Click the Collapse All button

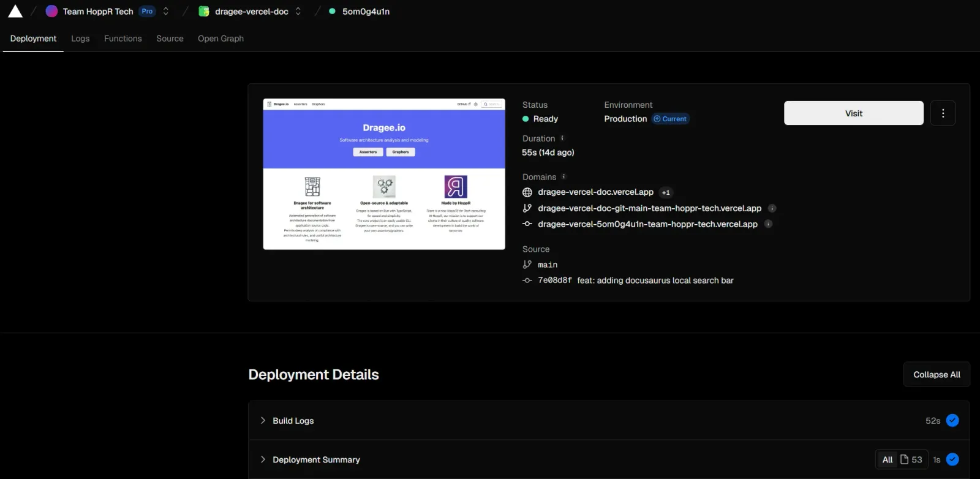pos(937,375)
